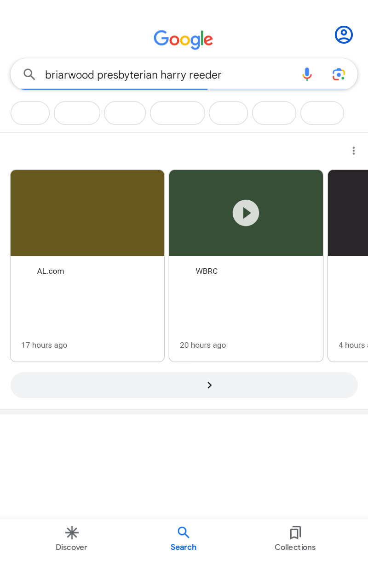Expand more news with chevron button
The width and height of the screenshot is (368, 588).
184,385
